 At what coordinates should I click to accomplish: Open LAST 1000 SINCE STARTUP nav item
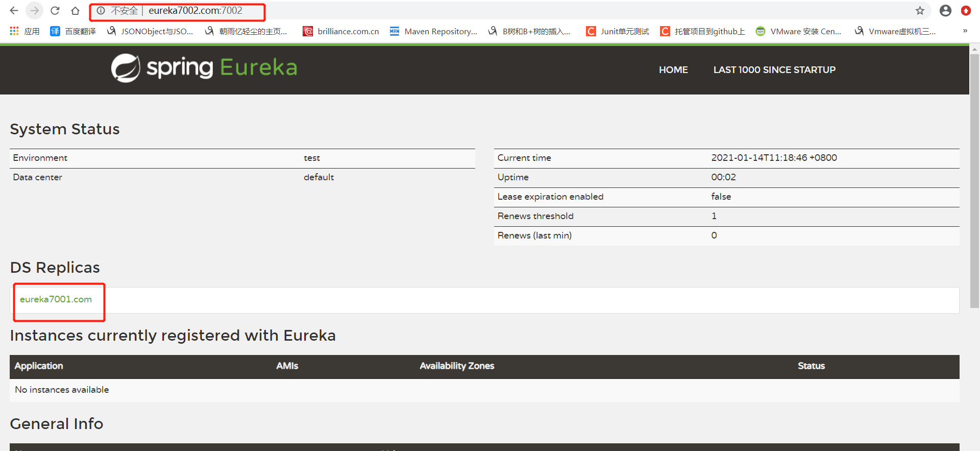774,70
